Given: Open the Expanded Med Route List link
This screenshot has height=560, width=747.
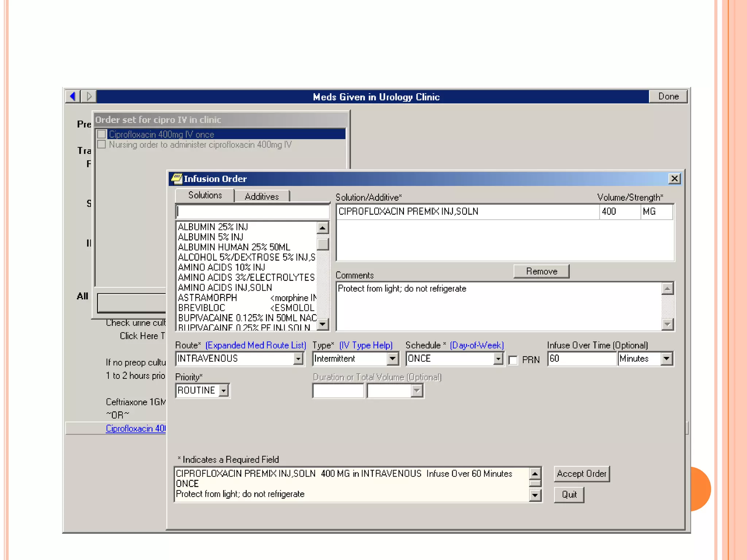Looking at the screenshot, I should pos(255,345).
